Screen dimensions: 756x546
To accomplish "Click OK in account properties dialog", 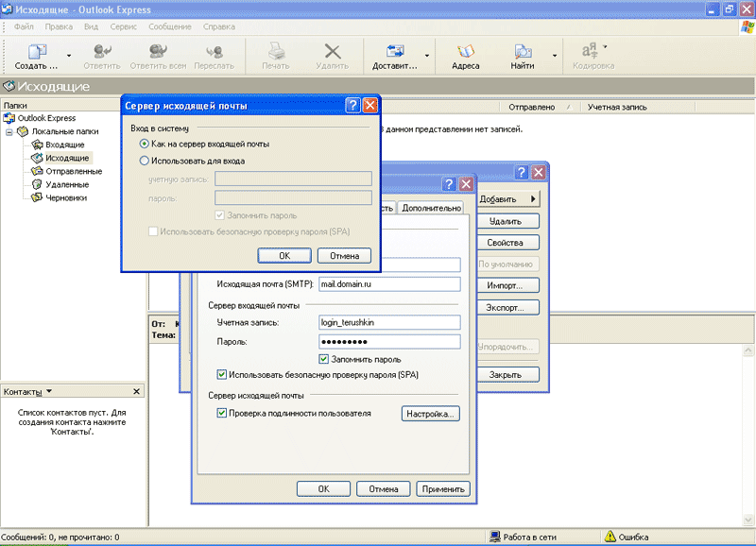I will pos(323,488).
